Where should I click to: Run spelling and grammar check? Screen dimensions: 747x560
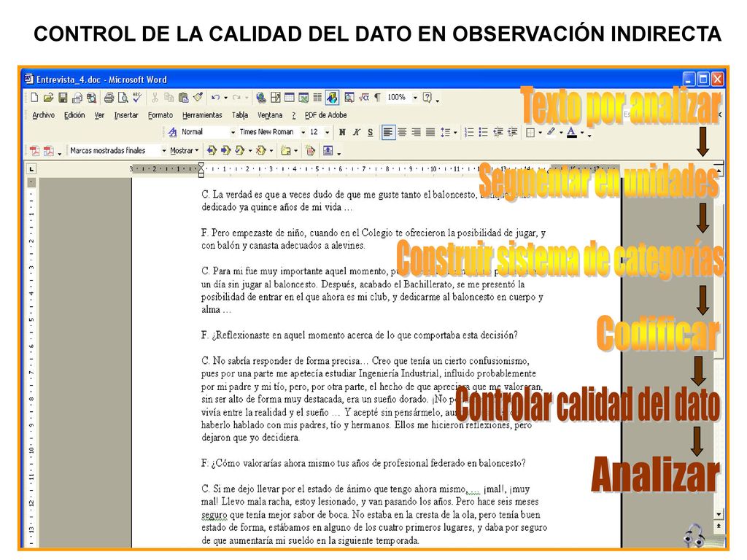[x=137, y=98]
